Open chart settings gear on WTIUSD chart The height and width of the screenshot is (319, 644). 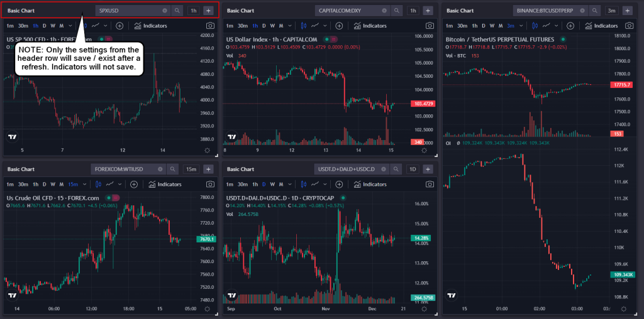pyautogui.click(x=208, y=309)
